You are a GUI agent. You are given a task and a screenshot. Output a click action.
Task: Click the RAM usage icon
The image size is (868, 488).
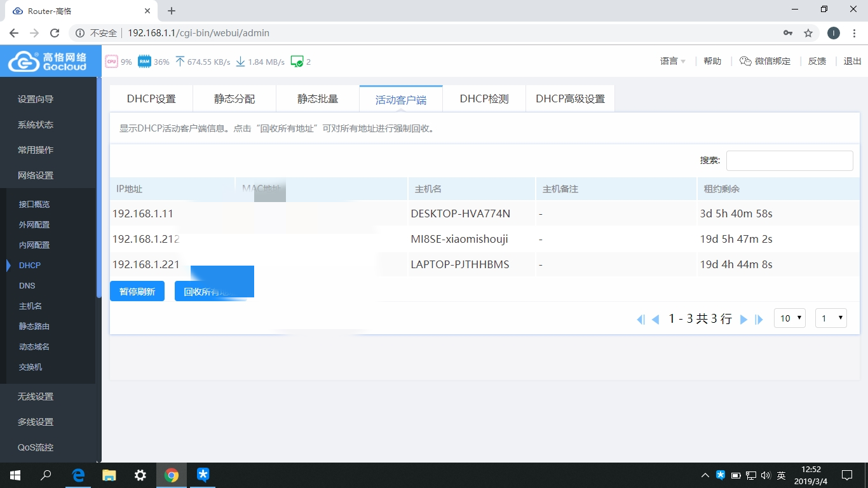[144, 62]
